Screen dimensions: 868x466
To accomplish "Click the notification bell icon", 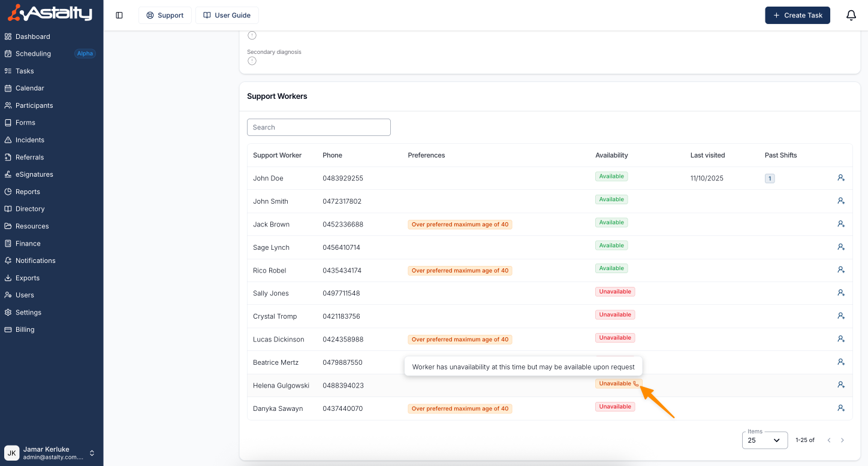I will 851,16.
